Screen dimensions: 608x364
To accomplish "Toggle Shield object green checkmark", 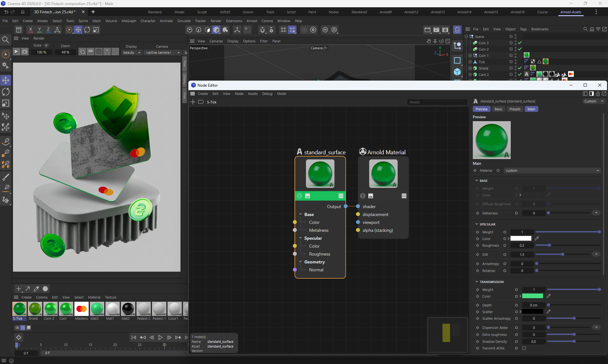I will pyautogui.click(x=520, y=68).
